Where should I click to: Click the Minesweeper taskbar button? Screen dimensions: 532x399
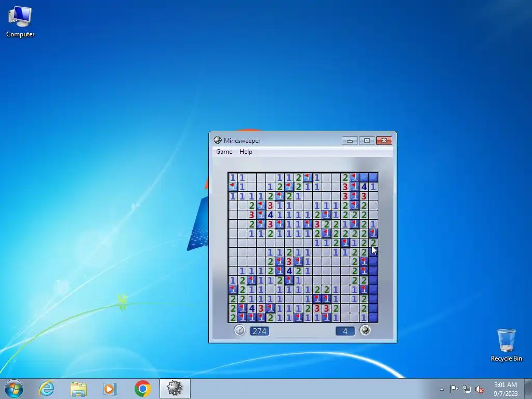175,389
